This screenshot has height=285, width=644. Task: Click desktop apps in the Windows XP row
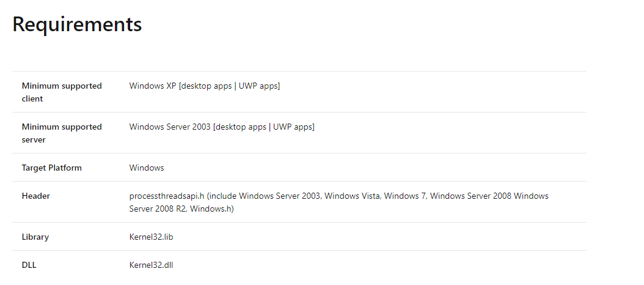207,86
